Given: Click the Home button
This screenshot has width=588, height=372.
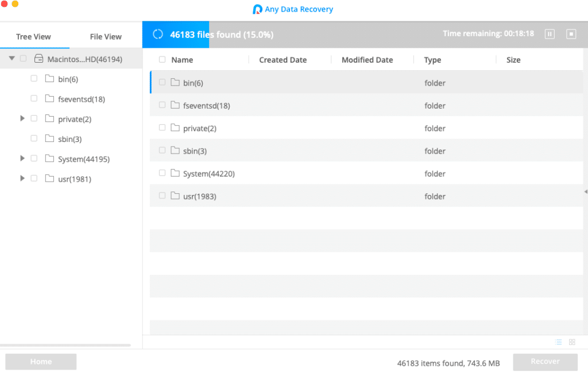Looking at the screenshot, I should pyautogui.click(x=40, y=361).
